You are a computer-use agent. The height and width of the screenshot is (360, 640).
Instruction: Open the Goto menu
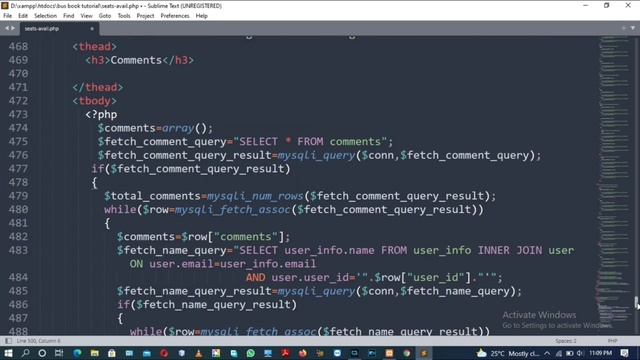tap(104, 16)
